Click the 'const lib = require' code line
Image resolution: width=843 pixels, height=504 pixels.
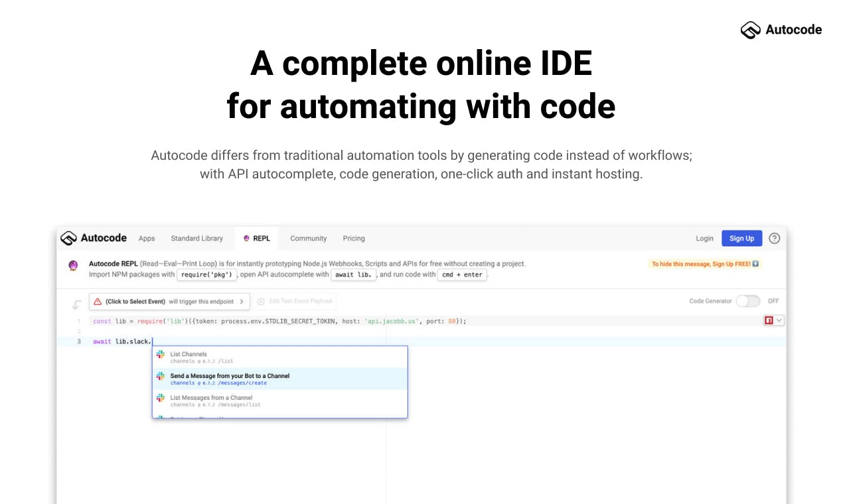pyautogui.click(x=279, y=321)
